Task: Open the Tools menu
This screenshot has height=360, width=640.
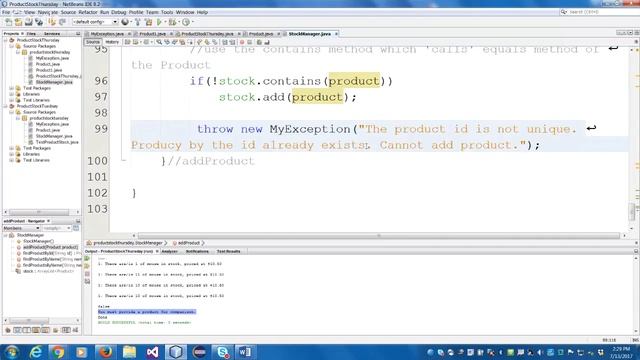Action: pyautogui.click(x=167, y=12)
